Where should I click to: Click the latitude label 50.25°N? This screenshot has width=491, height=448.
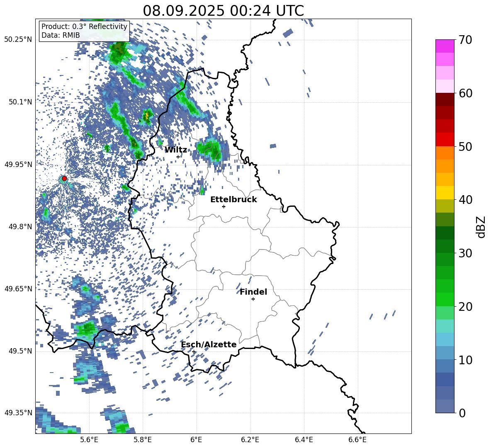(x=18, y=39)
